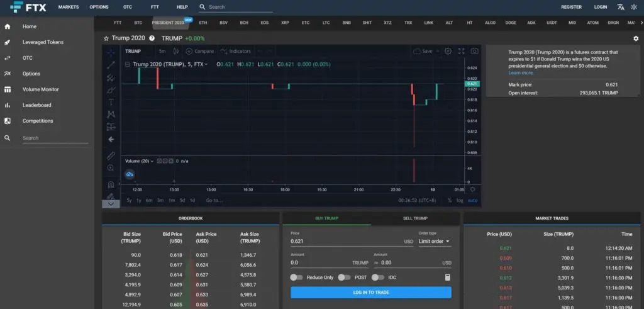Select the text annotation tool
This screenshot has width=644, height=309.
point(111,102)
